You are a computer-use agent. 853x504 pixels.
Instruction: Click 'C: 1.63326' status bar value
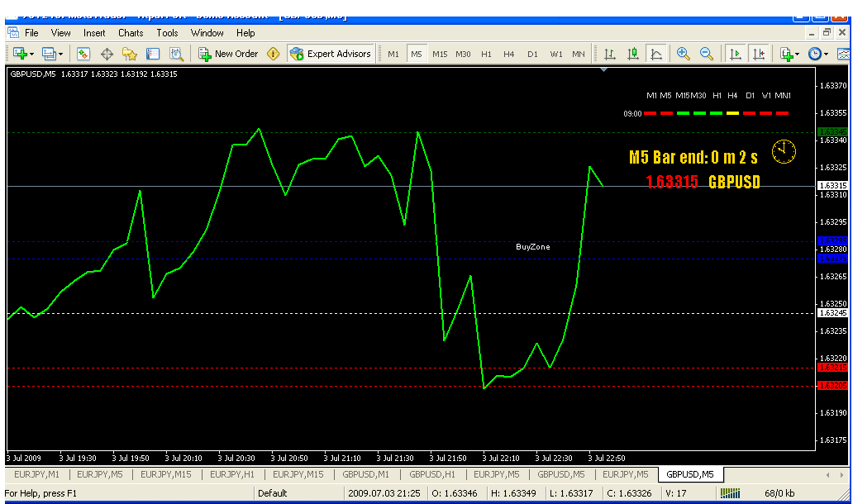click(x=629, y=493)
